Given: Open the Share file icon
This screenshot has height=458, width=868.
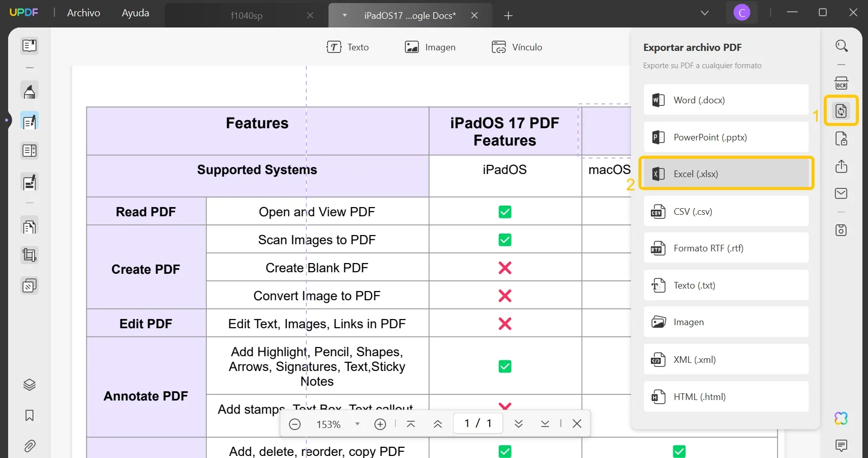Looking at the screenshot, I should [x=842, y=166].
